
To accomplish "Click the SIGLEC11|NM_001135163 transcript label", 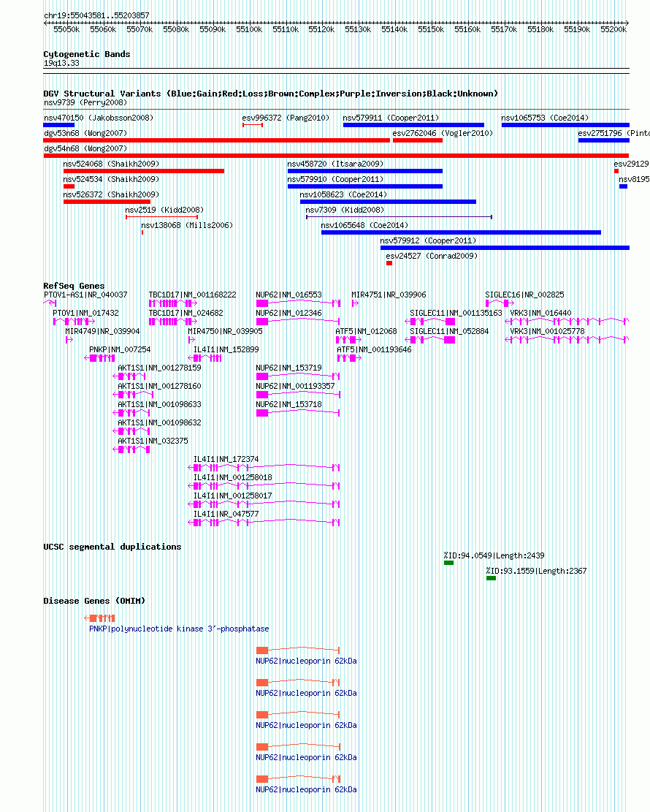I will click(x=456, y=314).
